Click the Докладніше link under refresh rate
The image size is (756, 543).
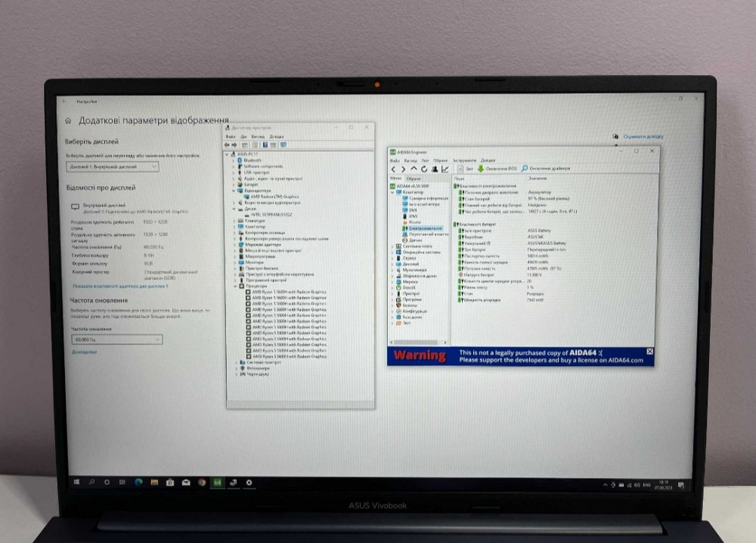(83, 352)
